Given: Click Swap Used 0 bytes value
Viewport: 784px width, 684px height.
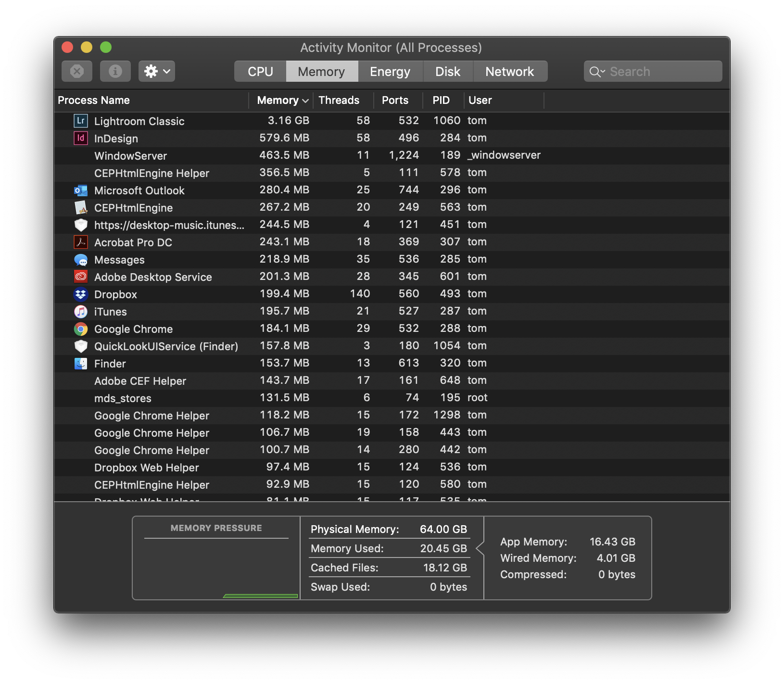Looking at the screenshot, I should point(449,587).
